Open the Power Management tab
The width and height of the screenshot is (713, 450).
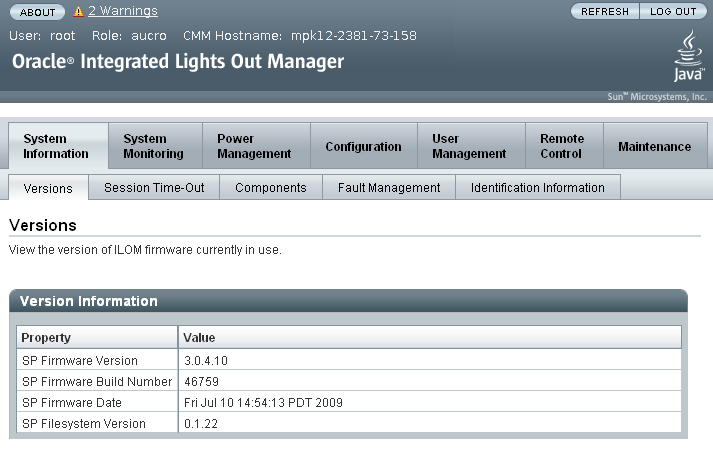coord(256,146)
